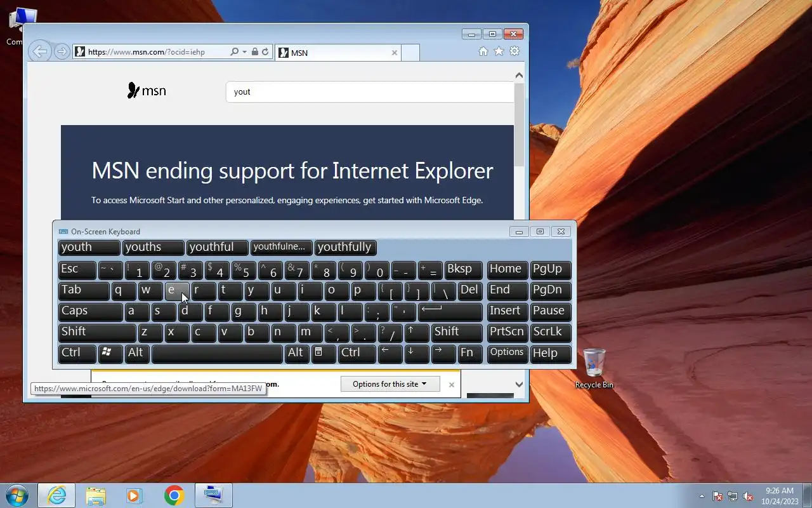Viewport: 812px width, 508px height.
Task: Click the context menu key on keyboard
Action: [324, 354]
